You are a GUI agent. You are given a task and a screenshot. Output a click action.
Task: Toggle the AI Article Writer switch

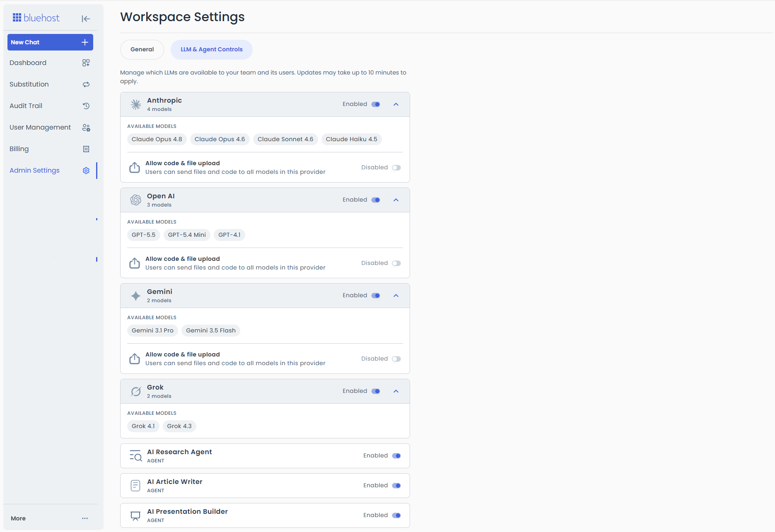396,486
